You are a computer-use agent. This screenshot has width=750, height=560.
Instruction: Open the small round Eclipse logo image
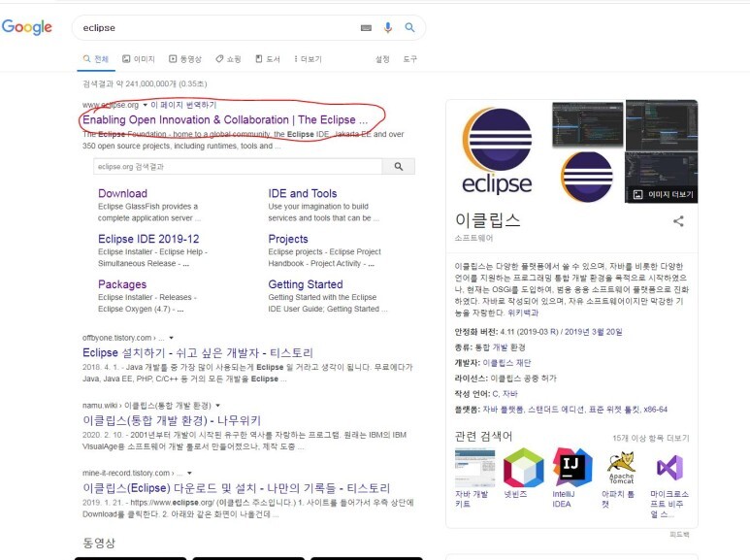[x=587, y=176]
